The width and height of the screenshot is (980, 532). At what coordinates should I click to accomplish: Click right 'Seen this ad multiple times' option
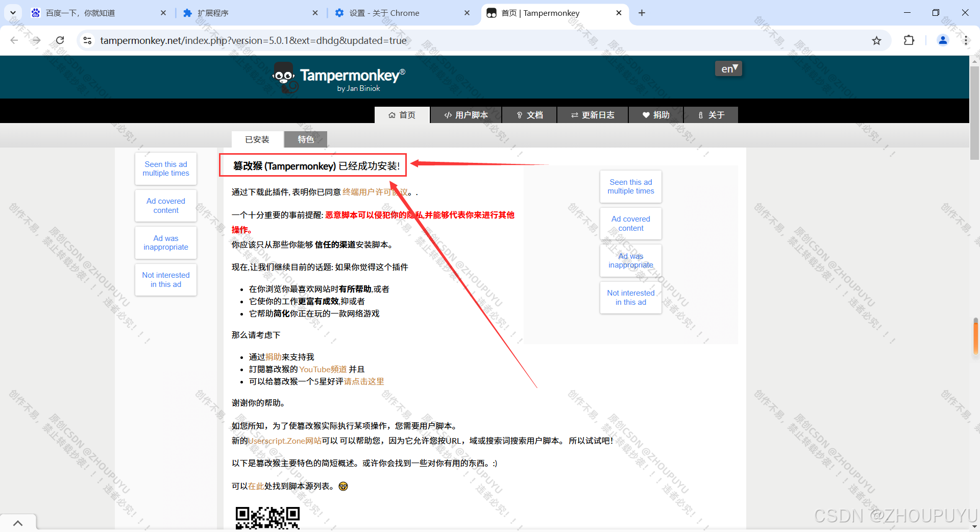point(631,186)
